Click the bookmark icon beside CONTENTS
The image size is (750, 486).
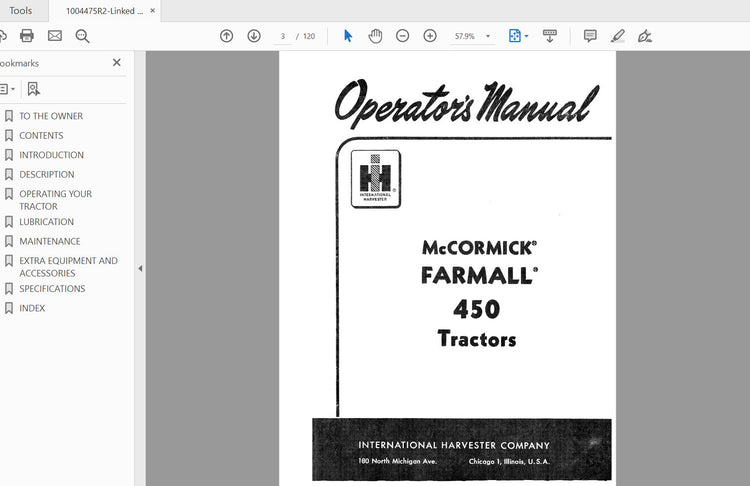[x=9, y=135]
